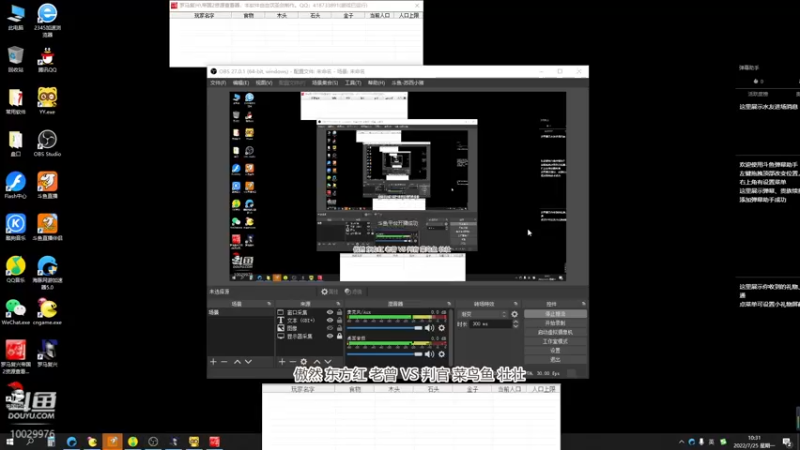The width and height of the screenshot is (800, 450).
Task: Open the 斗鱼直播 desktop shortcut
Action: [47, 185]
